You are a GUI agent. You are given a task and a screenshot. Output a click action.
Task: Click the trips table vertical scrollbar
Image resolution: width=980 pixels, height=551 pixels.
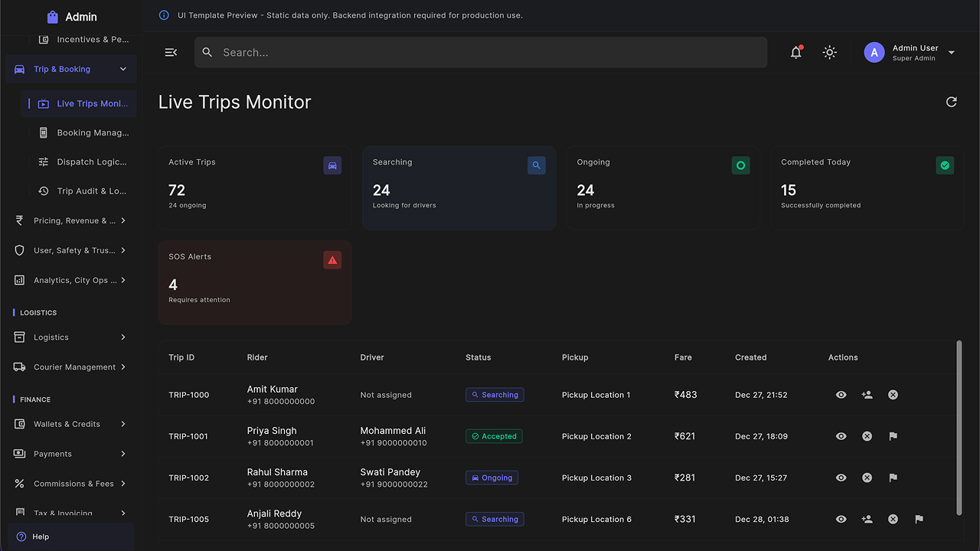(x=959, y=429)
